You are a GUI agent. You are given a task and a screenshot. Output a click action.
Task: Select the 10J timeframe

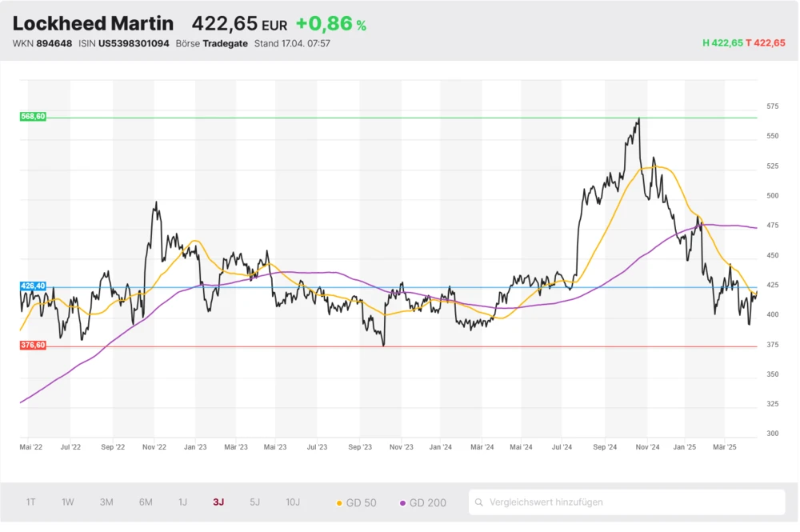click(293, 502)
